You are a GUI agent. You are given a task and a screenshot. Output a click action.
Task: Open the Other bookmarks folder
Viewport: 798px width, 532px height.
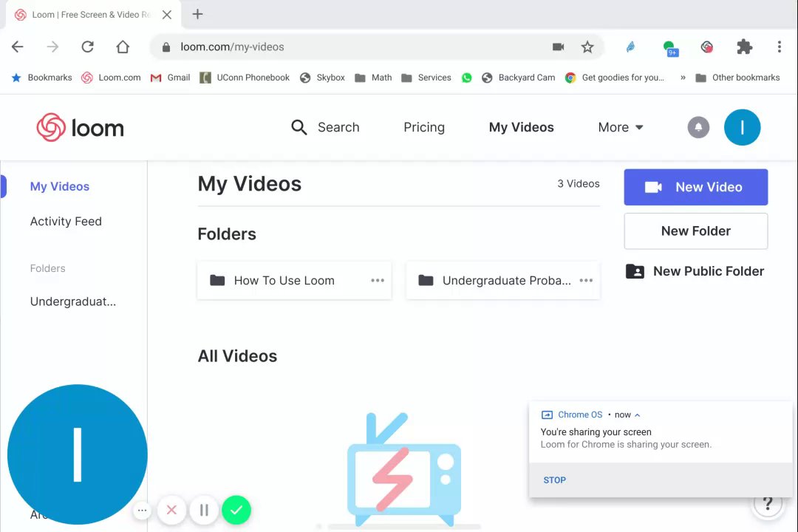click(737, 78)
